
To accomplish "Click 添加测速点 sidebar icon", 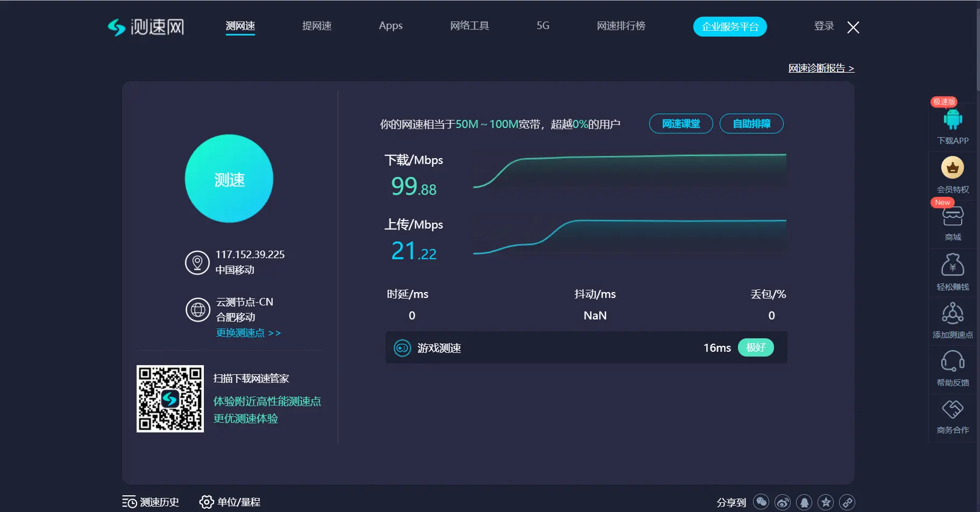I will click(x=953, y=314).
